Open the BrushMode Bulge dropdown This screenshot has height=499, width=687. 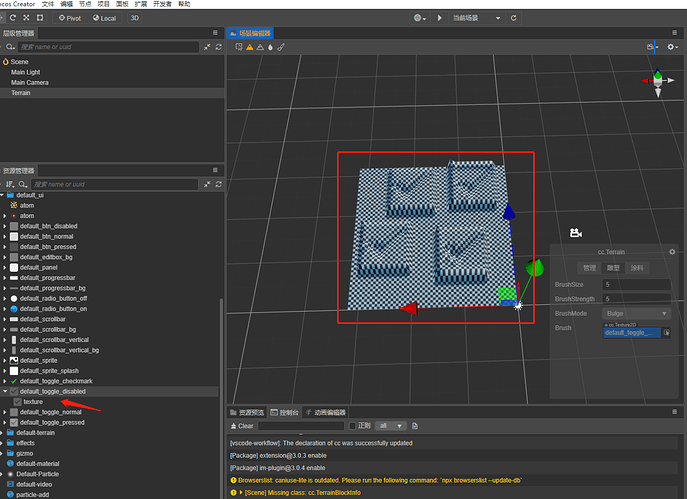[636, 313]
